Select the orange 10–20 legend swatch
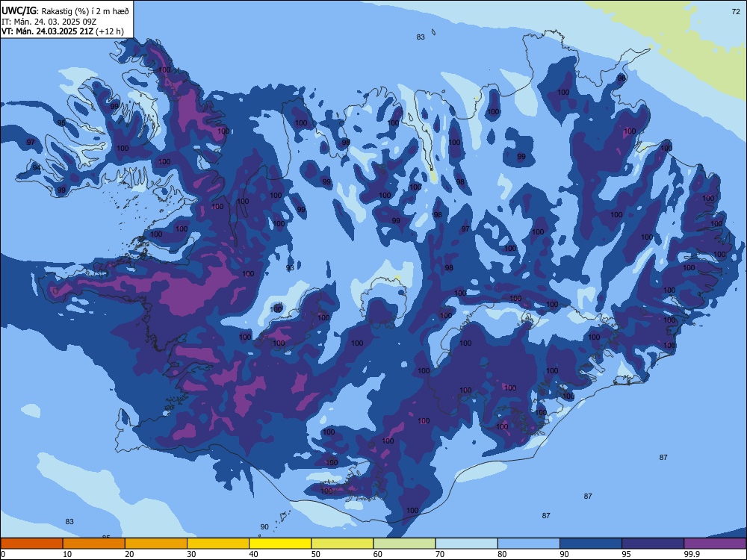 [94, 544]
